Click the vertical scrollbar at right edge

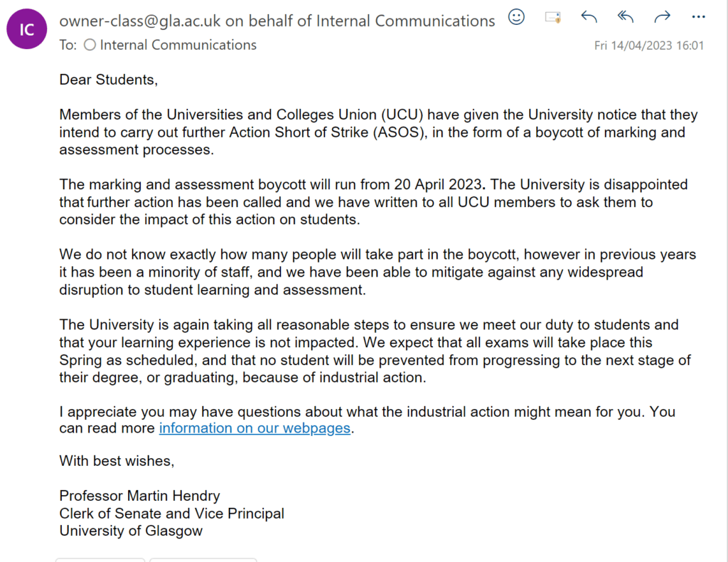[x=726, y=281]
